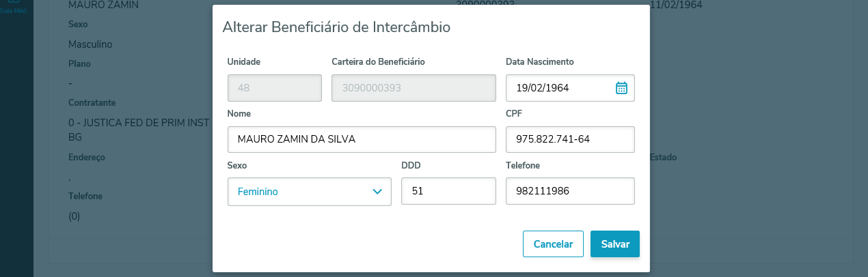Click the Telefone field showing 982111986
Viewport: 868px width, 277px height.
coord(570,191)
